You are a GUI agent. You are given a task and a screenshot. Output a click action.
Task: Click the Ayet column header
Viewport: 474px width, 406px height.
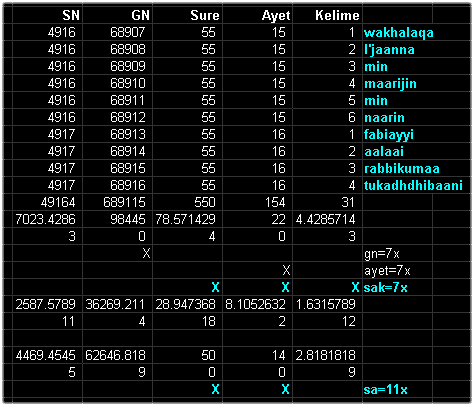pos(258,15)
